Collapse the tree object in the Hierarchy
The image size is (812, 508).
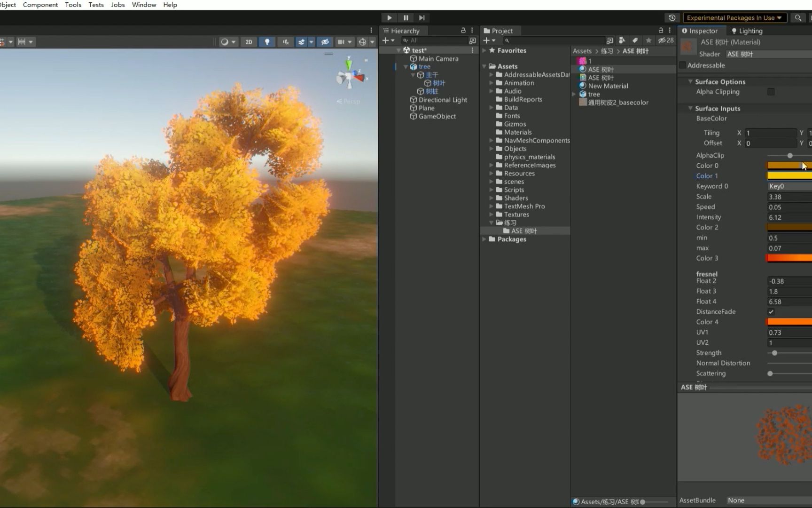click(x=406, y=66)
